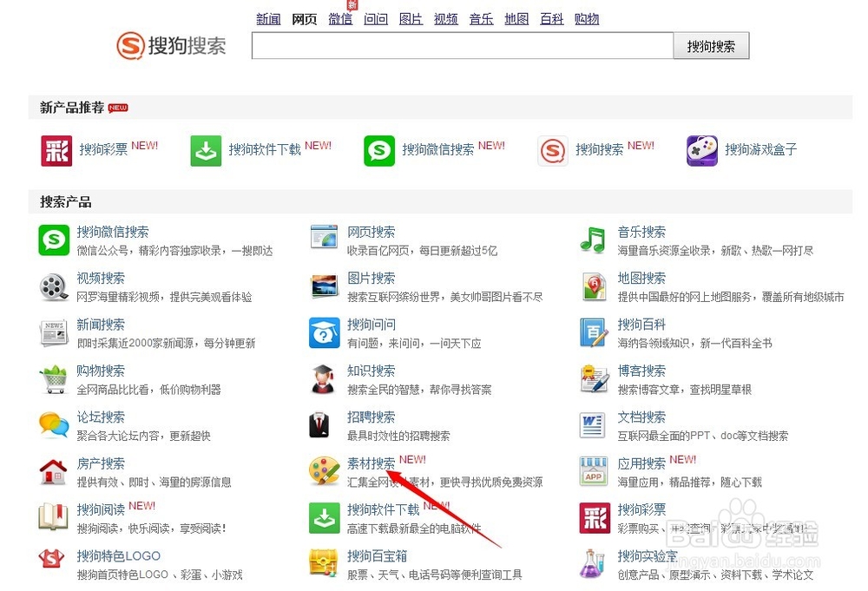Image resolution: width=868 pixels, height=591 pixels.
Task: Open the 搜狗游戏盒子 gamepad icon
Action: pyautogui.click(x=702, y=150)
